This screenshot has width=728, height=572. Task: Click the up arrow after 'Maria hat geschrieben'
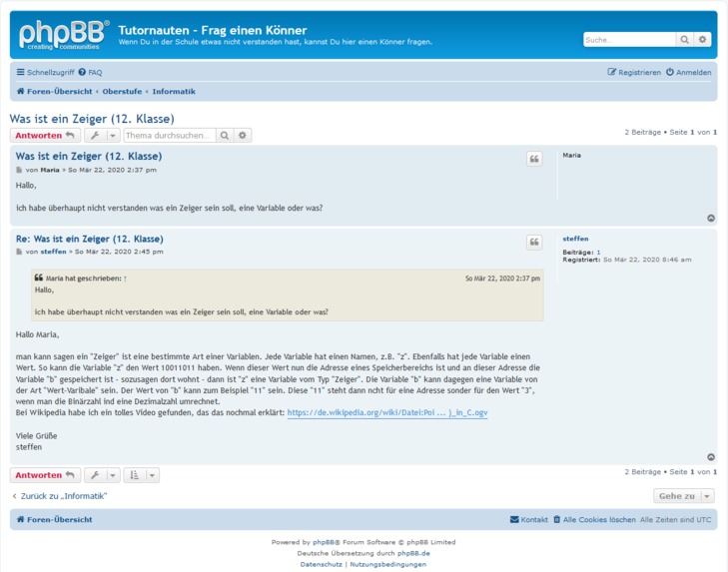[x=125, y=279]
